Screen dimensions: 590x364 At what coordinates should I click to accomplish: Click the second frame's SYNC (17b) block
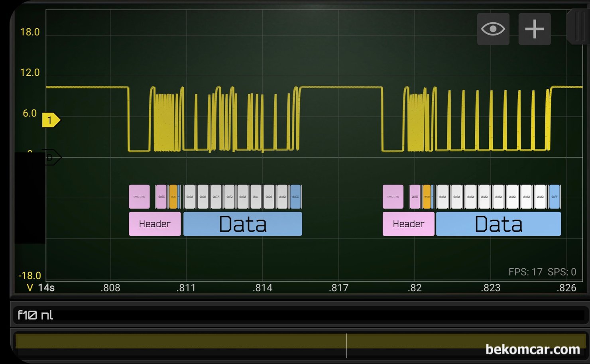(393, 197)
